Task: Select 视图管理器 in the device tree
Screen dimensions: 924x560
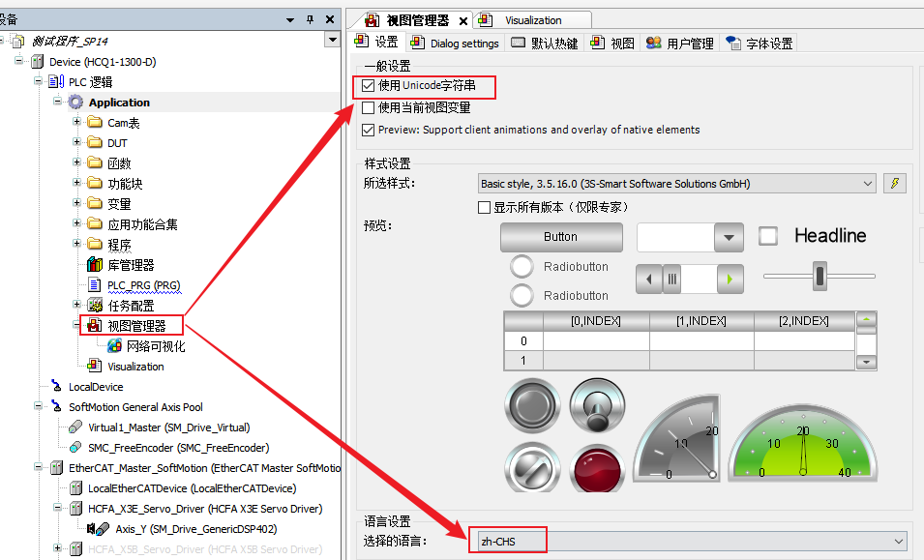Action: pos(136,326)
